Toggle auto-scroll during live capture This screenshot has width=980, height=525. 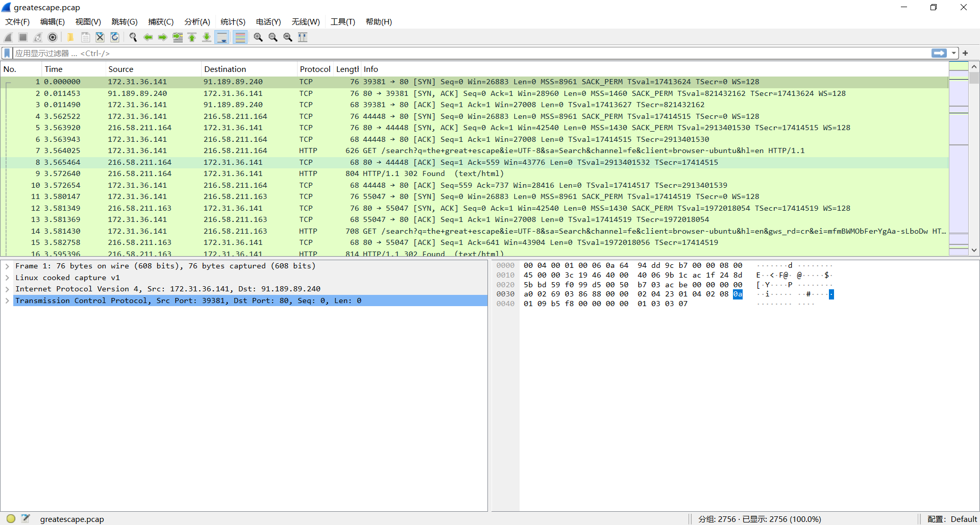222,37
